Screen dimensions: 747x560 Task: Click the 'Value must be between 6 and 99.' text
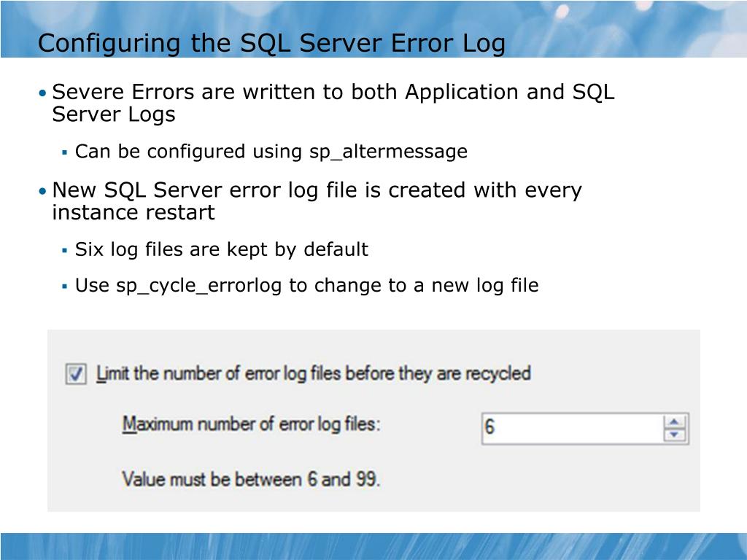click(251, 479)
